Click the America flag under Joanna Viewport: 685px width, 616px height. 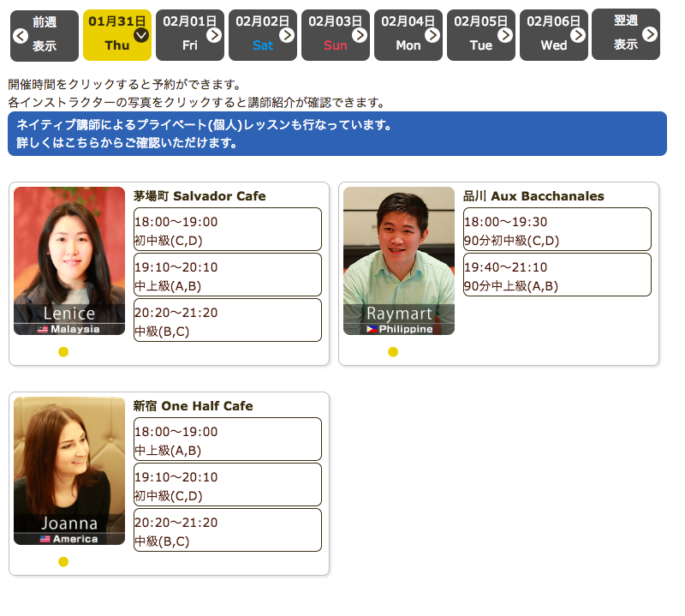(x=45, y=539)
